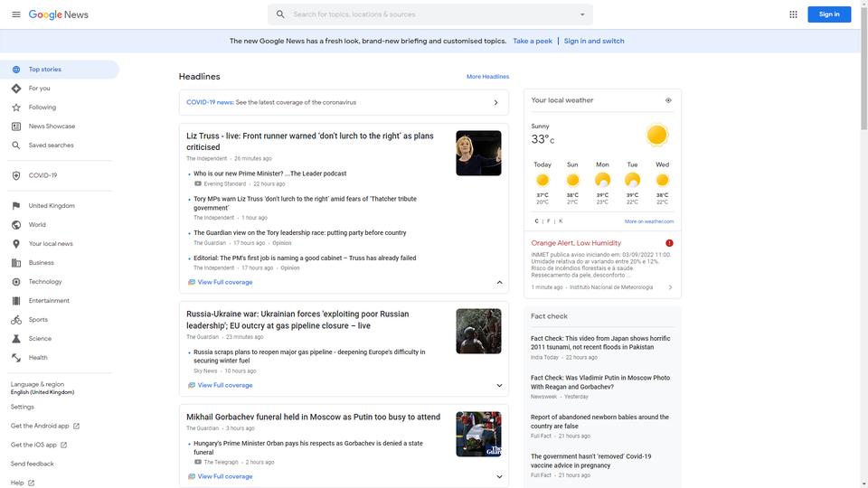The height and width of the screenshot is (488, 868).
Task: Switch weather units to Fahrenheit
Action: click(549, 221)
